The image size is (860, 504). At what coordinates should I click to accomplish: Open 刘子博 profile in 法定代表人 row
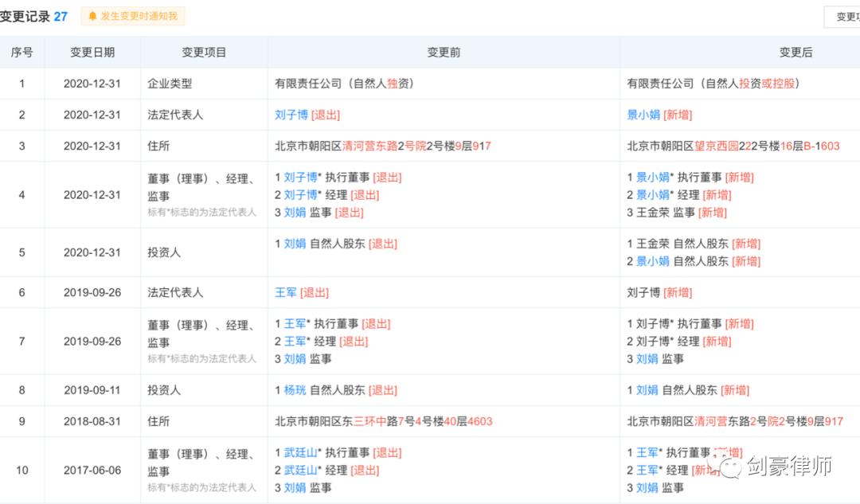point(293,115)
